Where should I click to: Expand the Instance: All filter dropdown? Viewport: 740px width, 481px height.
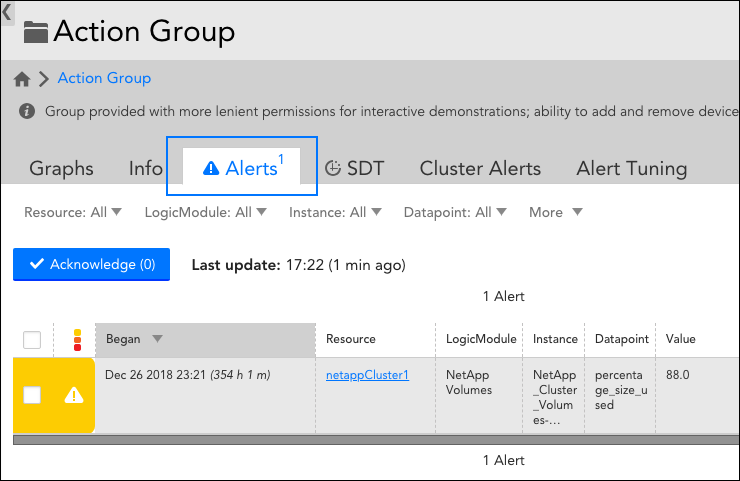pos(335,212)
